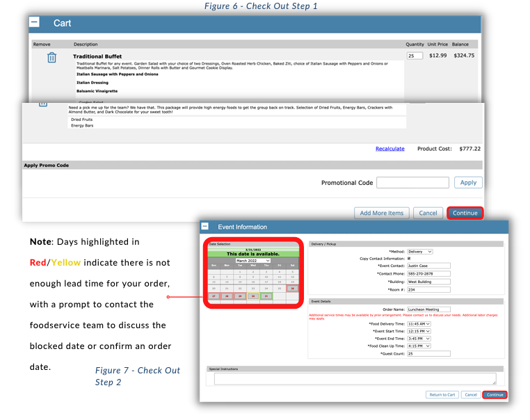Image resolution: width=530 pixels, height=420 pixels.
Task: Collapse the Event Information panel
Action: pyautogui.click(x=204, y=227)
